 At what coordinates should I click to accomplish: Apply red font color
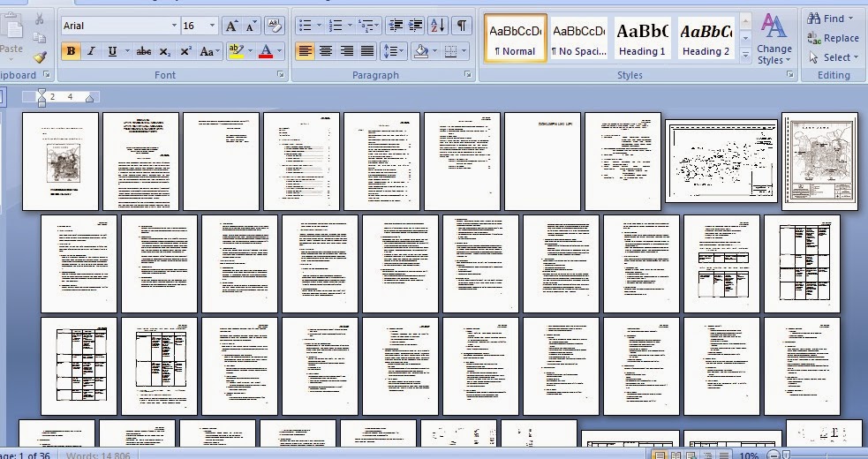click(x=266, y=51)
